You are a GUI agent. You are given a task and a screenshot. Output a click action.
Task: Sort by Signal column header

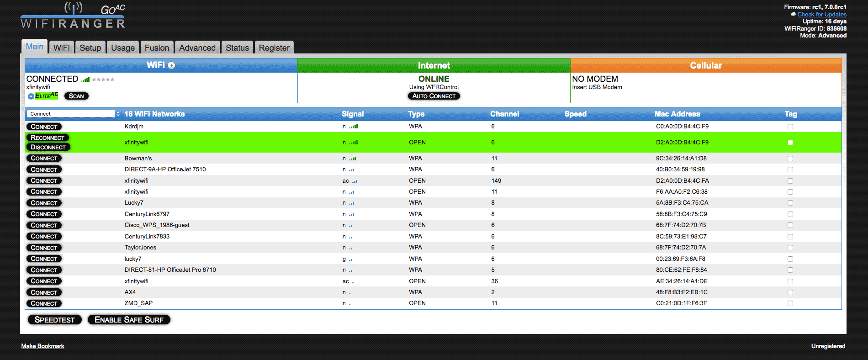(353, 114)
